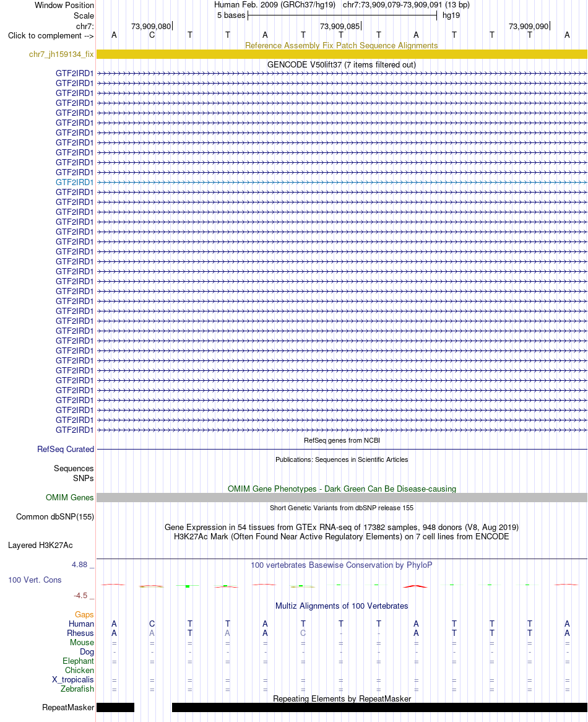Click the gray OMIM Genes bar
Screen dimensions: 588x722
(x=342, y=497)
